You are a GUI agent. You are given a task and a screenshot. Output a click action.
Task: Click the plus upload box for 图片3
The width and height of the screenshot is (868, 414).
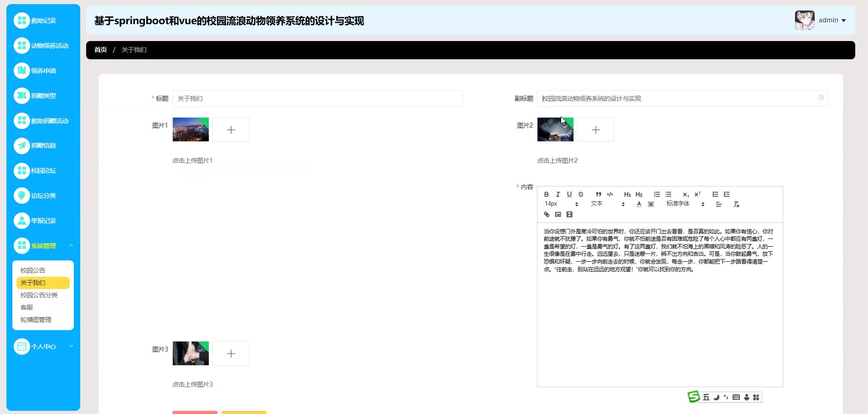tap(231, 353)
